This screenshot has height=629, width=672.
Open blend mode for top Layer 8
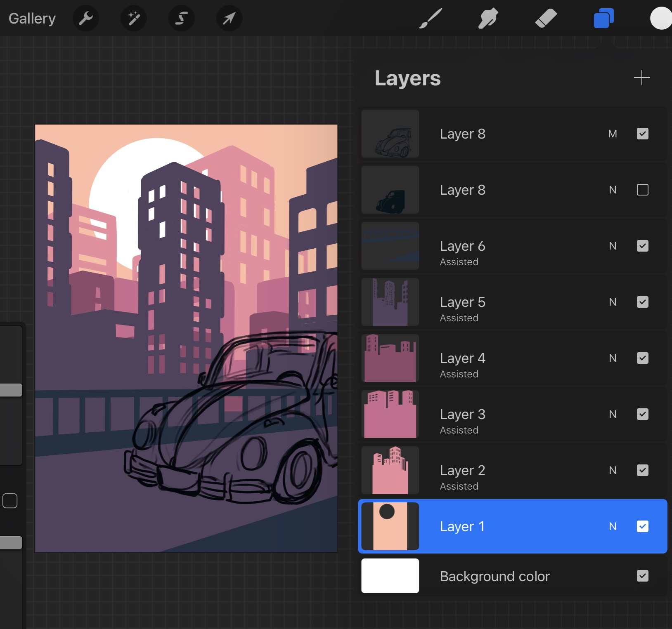613,134
